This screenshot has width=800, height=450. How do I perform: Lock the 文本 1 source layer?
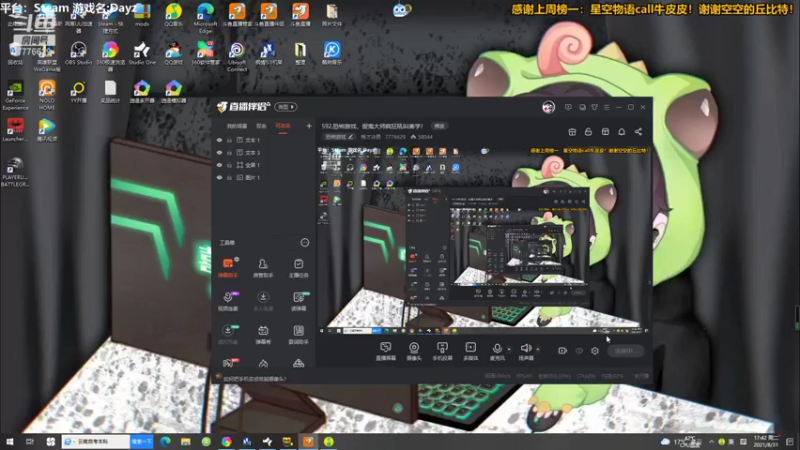229,140
